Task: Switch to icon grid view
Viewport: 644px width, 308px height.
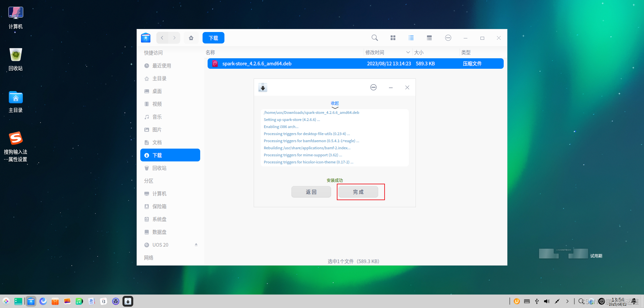Action: pos(393,38)
